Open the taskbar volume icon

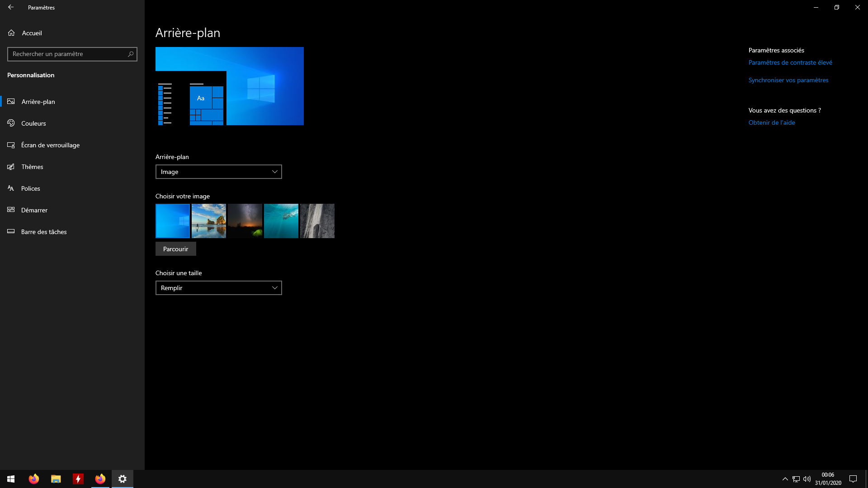click(x=807, y=479)
